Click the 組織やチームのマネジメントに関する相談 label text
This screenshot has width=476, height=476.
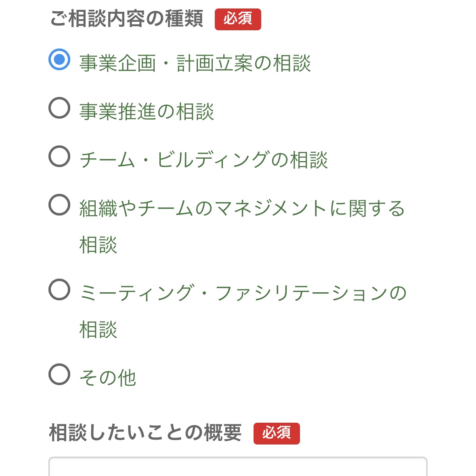(x=242, y=208)
